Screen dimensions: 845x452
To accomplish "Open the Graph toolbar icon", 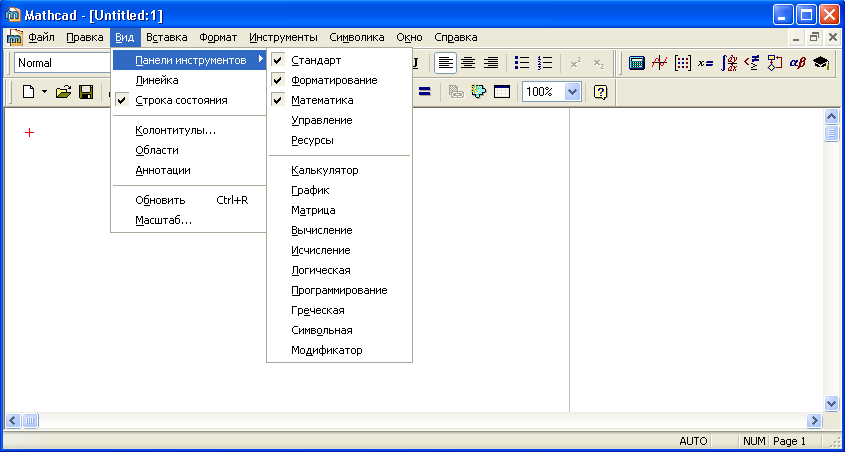I will coord(659,63).
